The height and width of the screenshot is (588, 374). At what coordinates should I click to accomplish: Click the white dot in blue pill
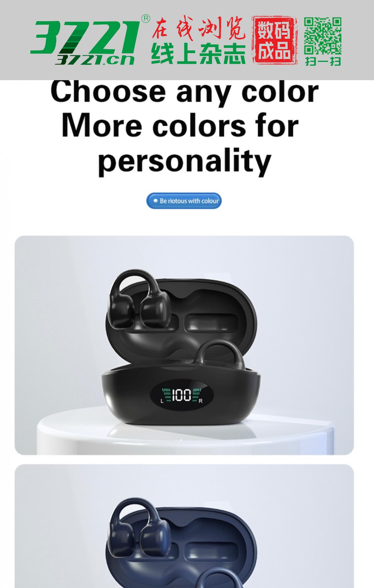[x=155, y=201]
